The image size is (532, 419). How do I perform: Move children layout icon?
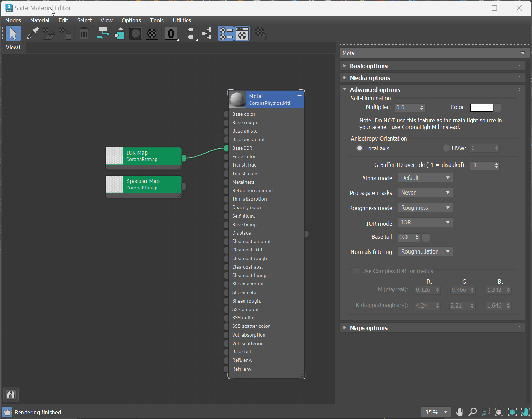[x=103, y=34]
